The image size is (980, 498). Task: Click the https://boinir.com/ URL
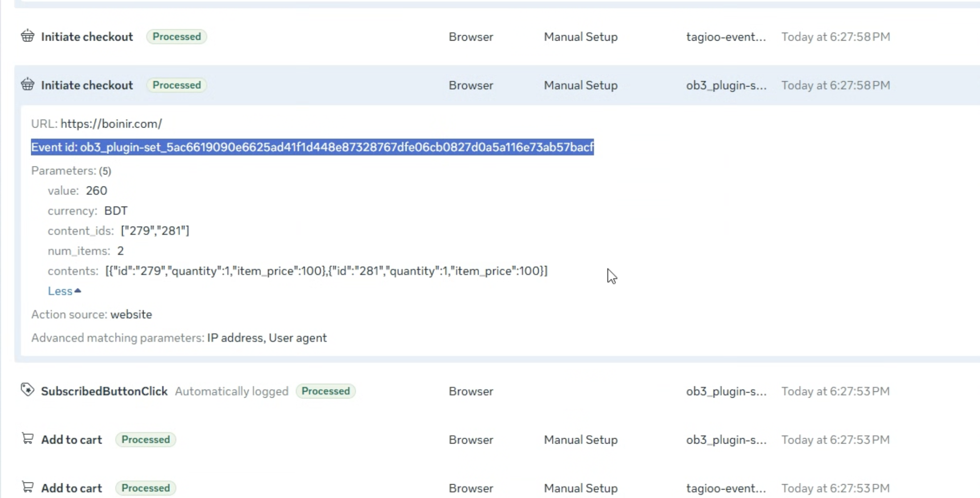[x=111, y=124]
